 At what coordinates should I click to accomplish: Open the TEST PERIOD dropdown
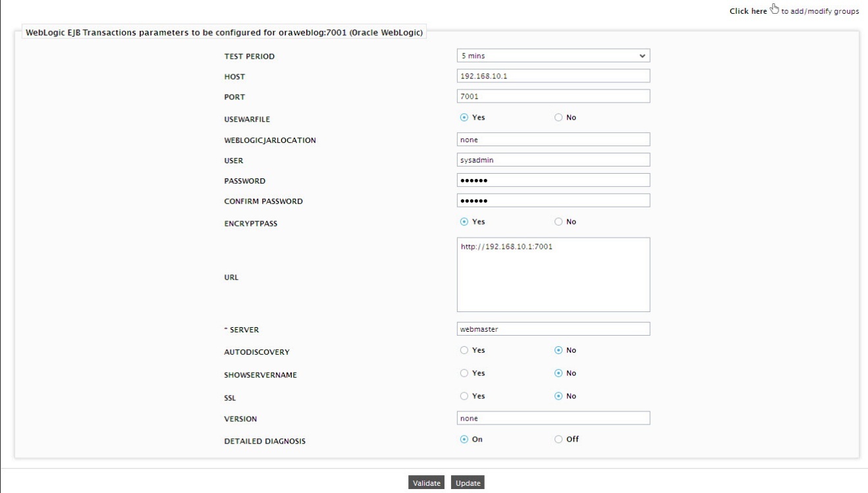(x=553, y=56)
